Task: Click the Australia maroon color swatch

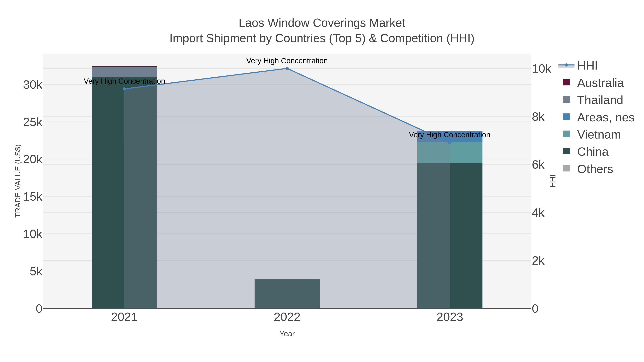Action: tap(566, 82)
